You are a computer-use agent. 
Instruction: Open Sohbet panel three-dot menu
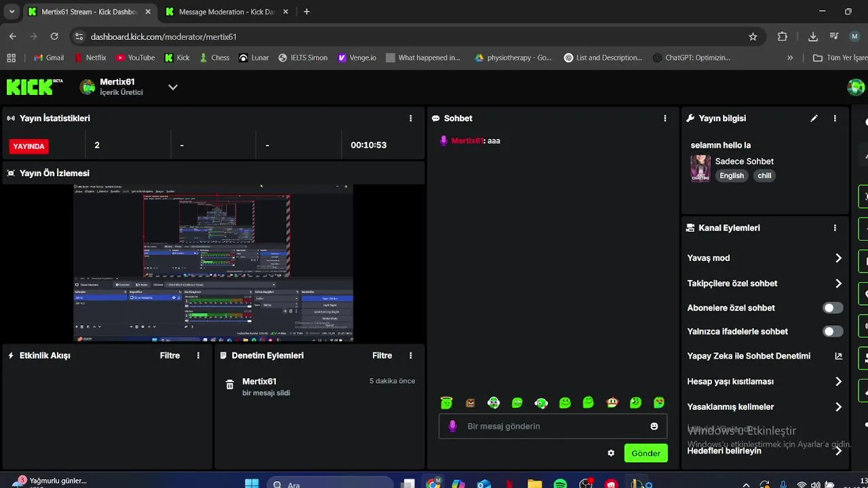(x=665, y=118)
